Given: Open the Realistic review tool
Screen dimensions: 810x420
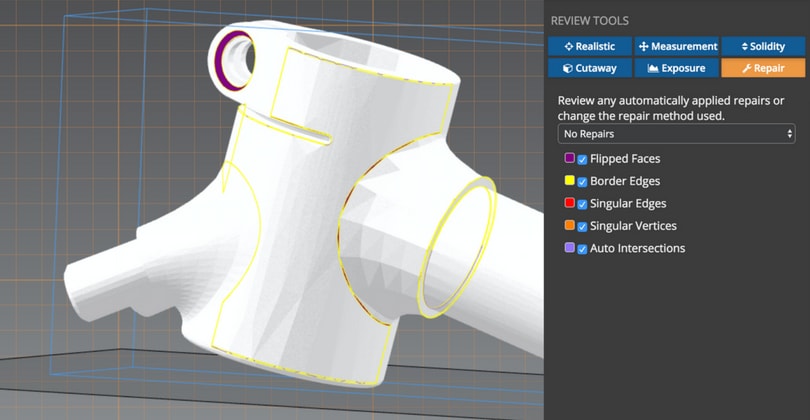Looking at the screenshot, I should pyautogui.click(x=589, y=46).
